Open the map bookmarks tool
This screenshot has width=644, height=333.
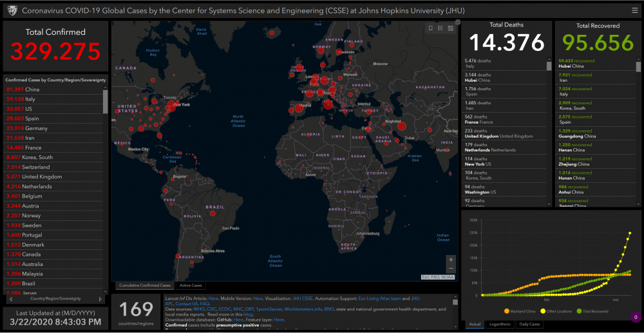431,28
